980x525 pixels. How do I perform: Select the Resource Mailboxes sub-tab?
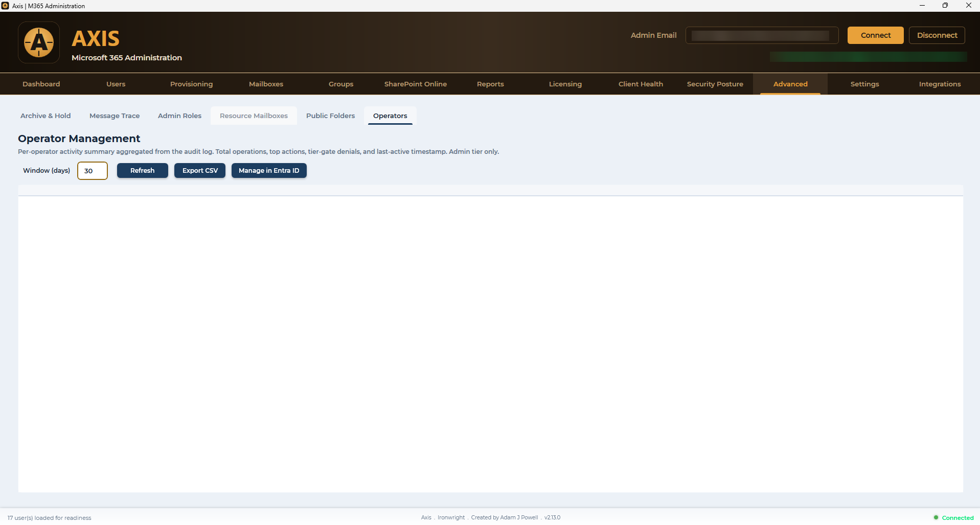pyautogui.click(x=254, y=116)
